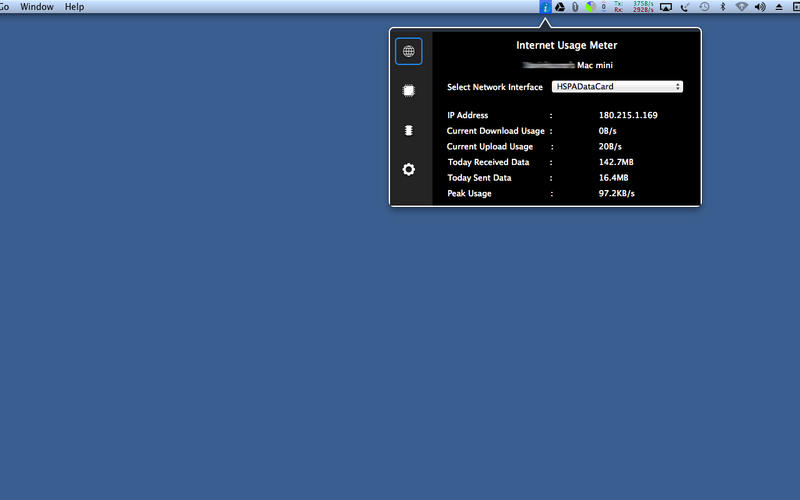Click the Today Received Data value 142.7MB

[x=616, y=162]
